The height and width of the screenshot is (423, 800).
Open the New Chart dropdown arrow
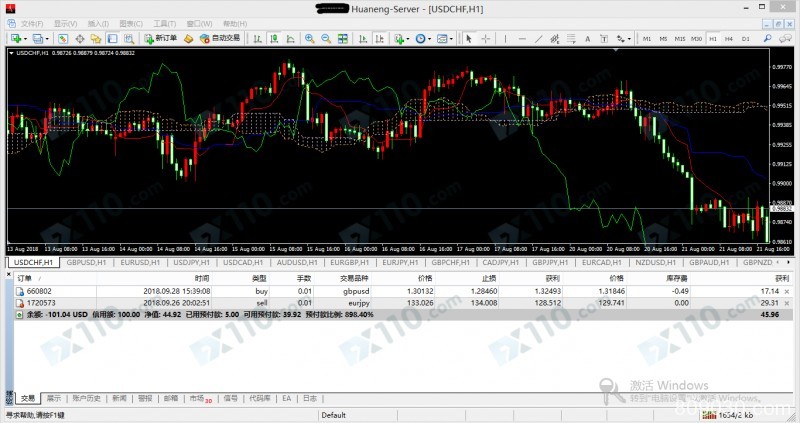(x=25, y=39)
